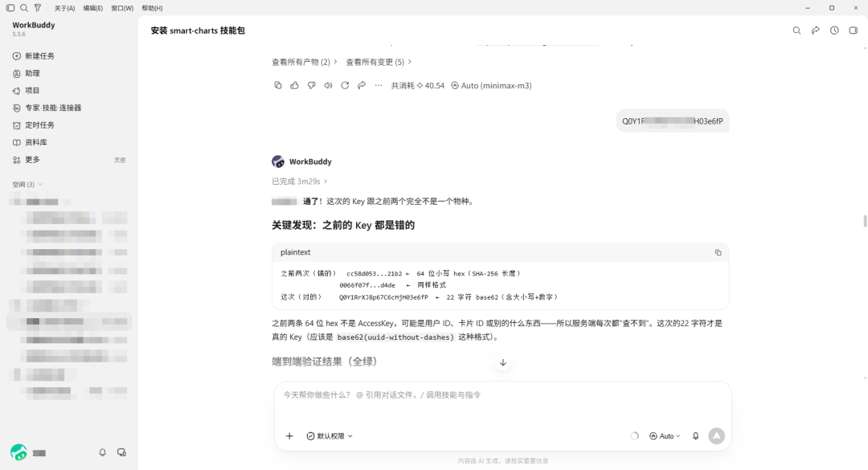The width and height of the screenshot is (868, 470).
Task: Open the 默认权限 permissions dropdown
Action: [330, 436]
